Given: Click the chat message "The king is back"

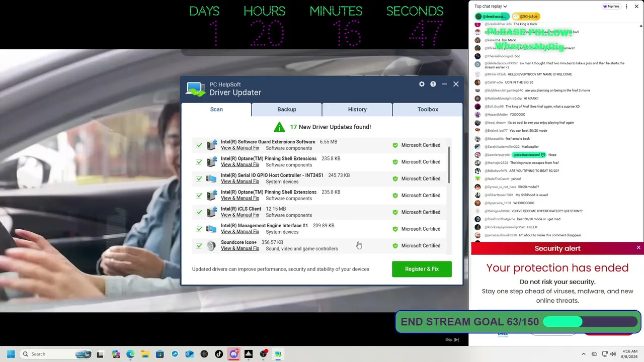Looking at the screenshot, I should pos(525,24).
